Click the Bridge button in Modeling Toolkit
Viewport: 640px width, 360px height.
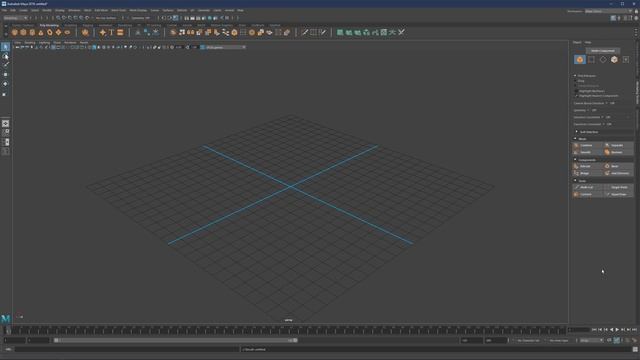tap(587, 173)
